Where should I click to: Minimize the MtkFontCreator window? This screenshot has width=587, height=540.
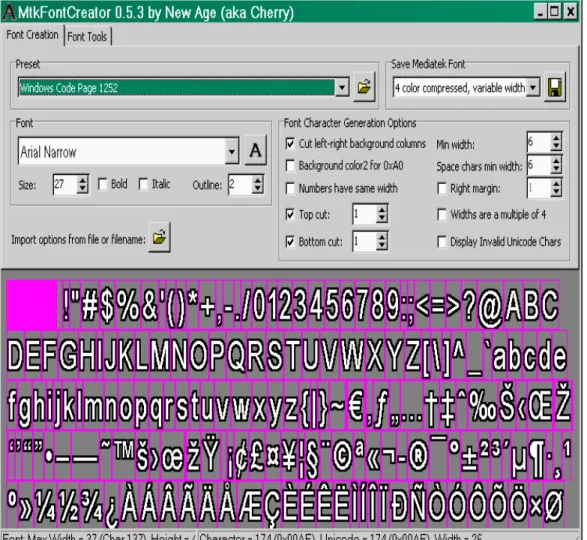[540, 12]
